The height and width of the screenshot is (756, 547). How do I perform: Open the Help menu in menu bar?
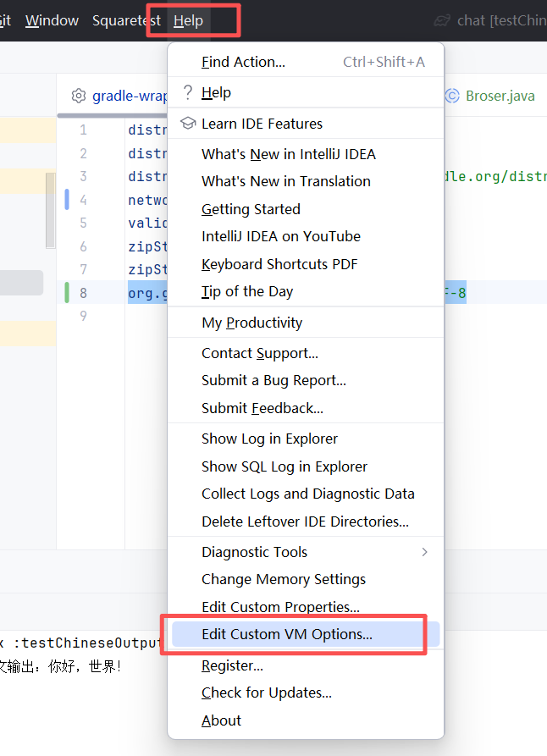tap(188, 20)
